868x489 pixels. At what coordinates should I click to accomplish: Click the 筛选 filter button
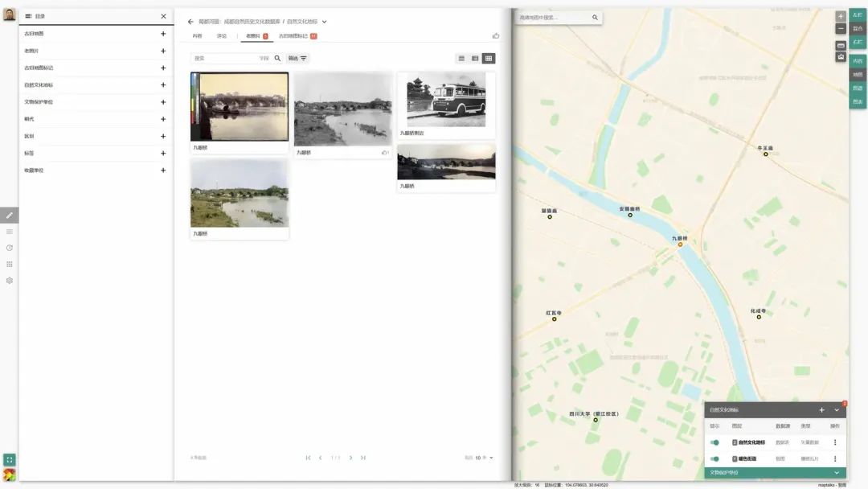(x=297, y=58)
